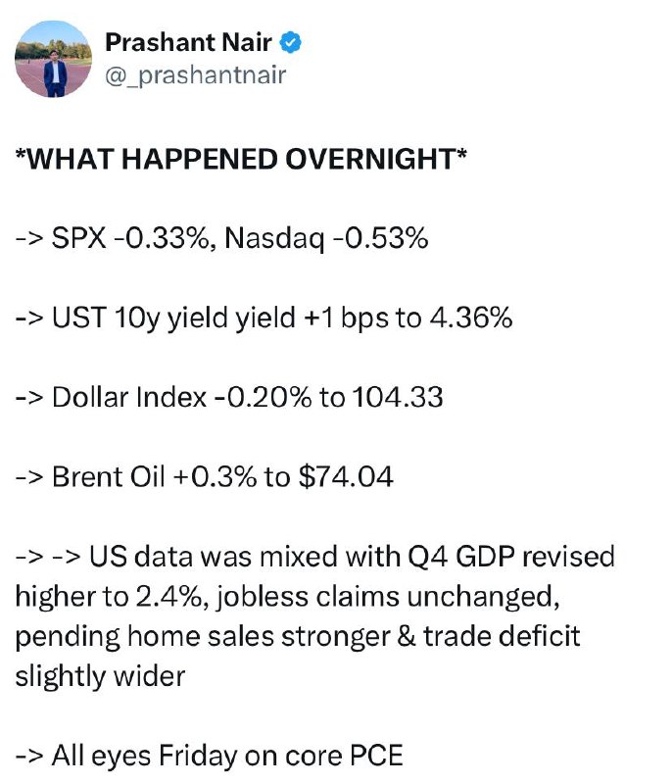Click the Nasdaq -0.53% figure
The height and width of the screenshot is (784, 672).
point(326,237)
